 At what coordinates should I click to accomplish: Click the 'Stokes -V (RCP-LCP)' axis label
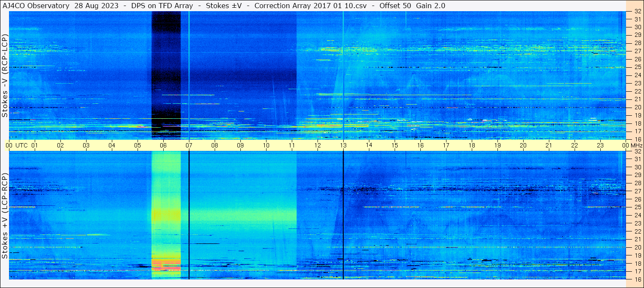pyautogui.click(x=4, y=75)
